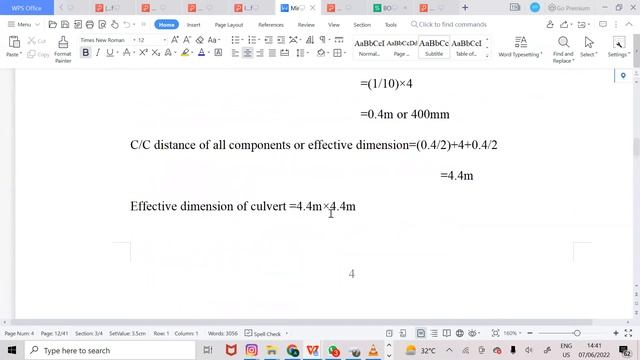Click the Windows taskbar search box
This screenshot has width=640, height=360.
[x=110, y=350]
